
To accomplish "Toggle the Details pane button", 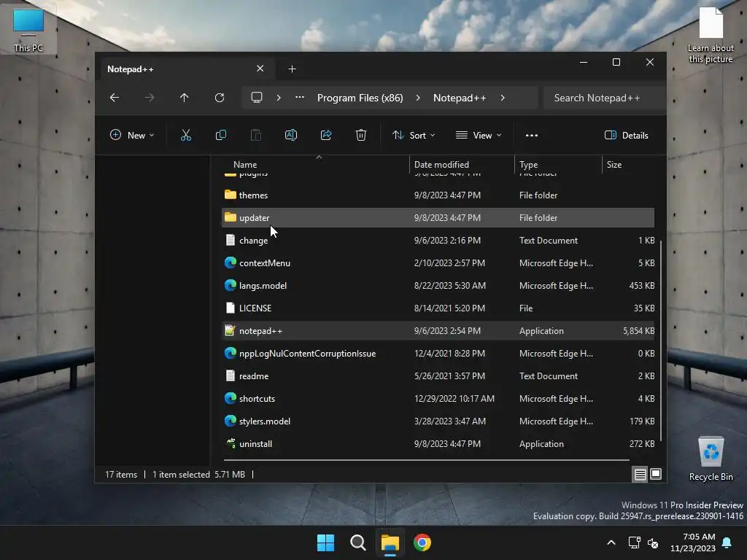I will coord(626,135).
